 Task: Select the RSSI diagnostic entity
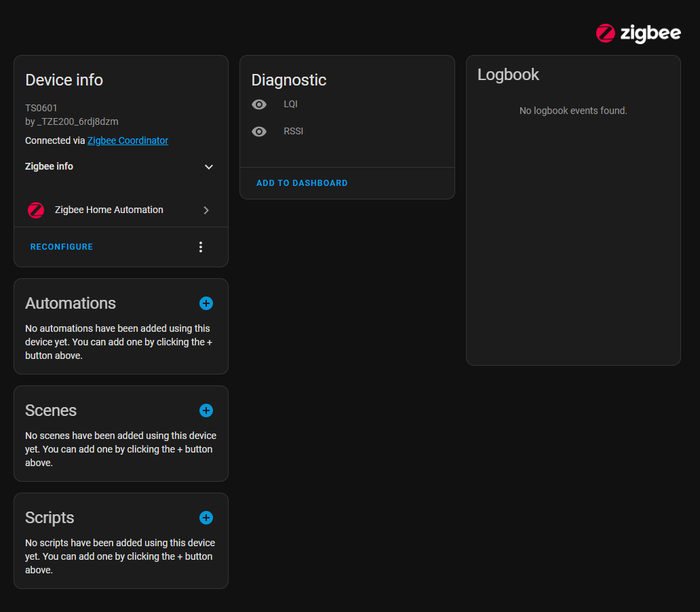point(293,132)
